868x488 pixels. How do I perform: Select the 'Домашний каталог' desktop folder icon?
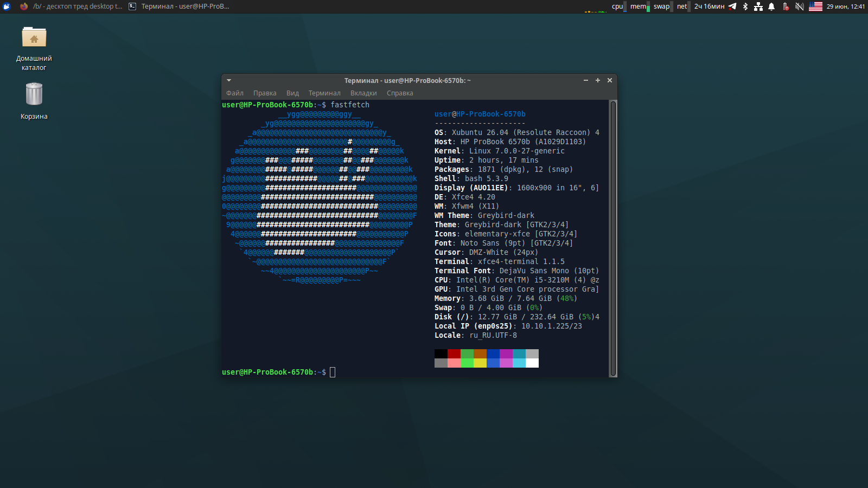(34, 48)
